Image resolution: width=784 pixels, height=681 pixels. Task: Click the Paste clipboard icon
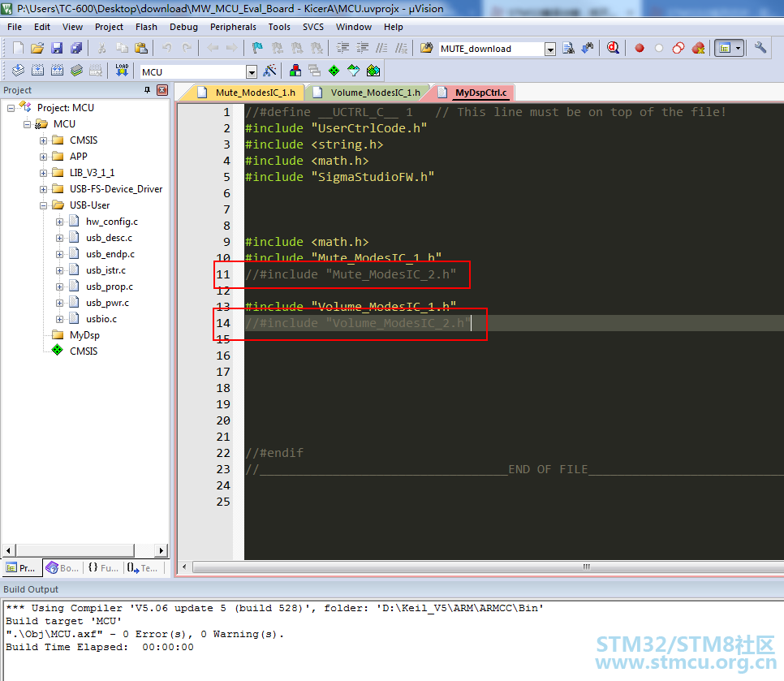141,48
